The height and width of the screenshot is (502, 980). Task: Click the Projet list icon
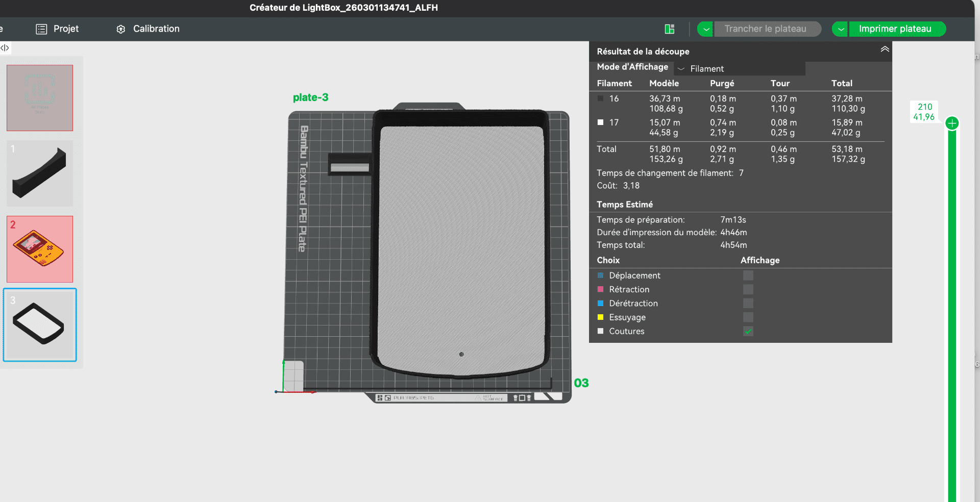[41, 29]
